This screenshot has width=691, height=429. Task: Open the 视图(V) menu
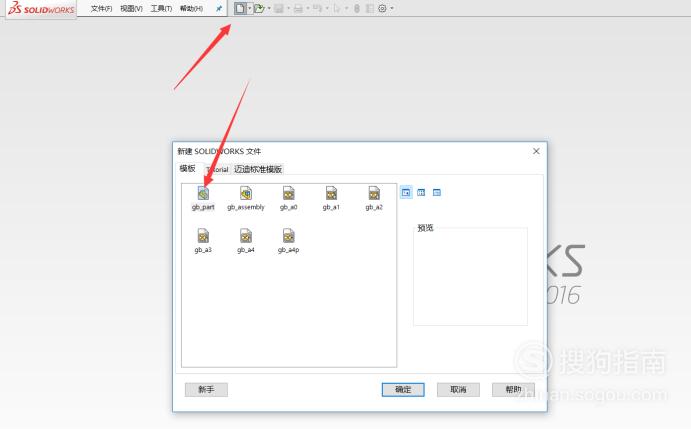point(131,8)
